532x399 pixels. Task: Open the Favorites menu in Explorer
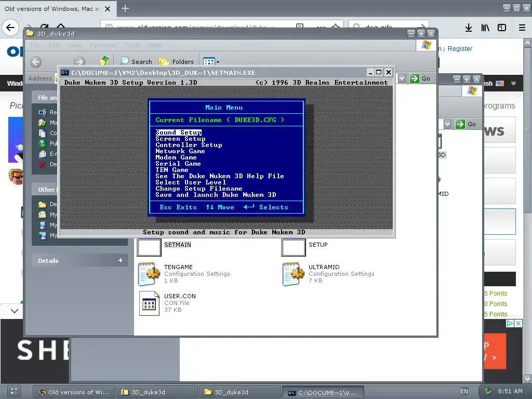pos(103,45)
